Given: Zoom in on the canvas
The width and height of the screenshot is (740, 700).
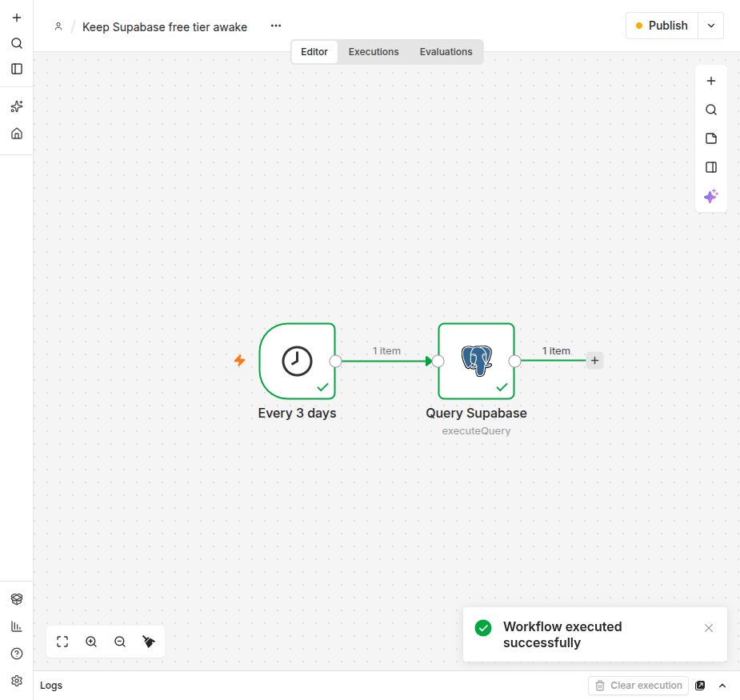Looking at the screenshot, I should tap(91, 642).
